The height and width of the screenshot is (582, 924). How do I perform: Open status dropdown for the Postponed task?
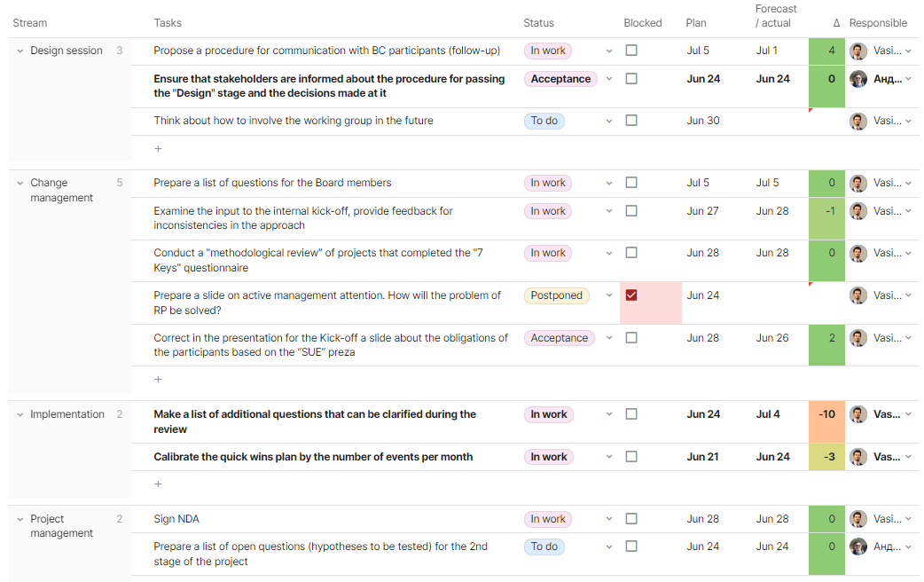[x=608, y=295]
